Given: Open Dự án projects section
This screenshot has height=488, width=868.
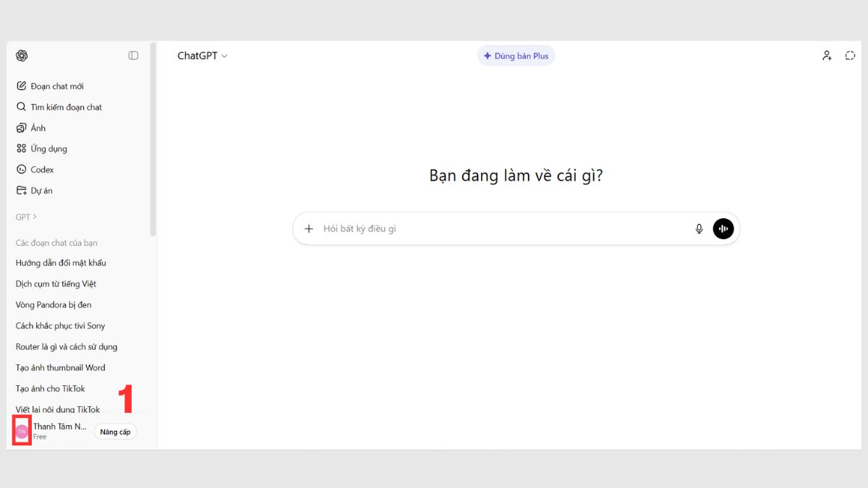Looking at the screenshot, I should pos(41,191).
